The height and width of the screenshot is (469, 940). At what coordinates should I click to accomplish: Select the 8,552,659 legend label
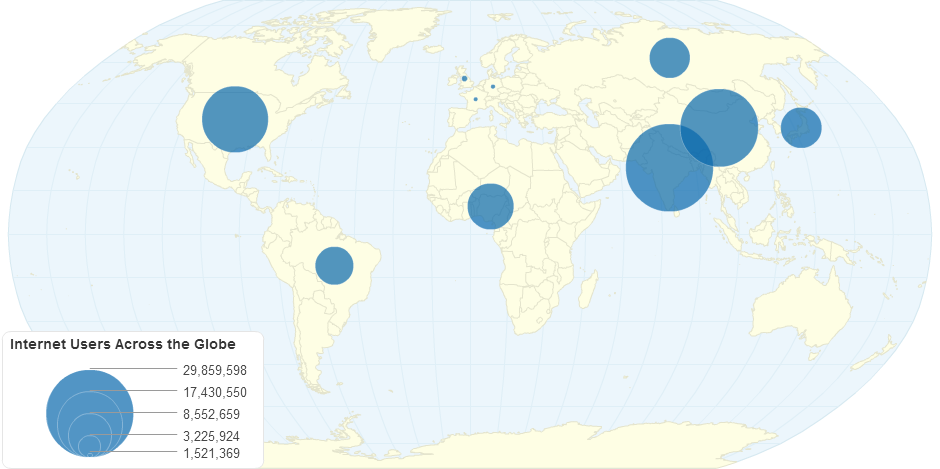(211, 414)
